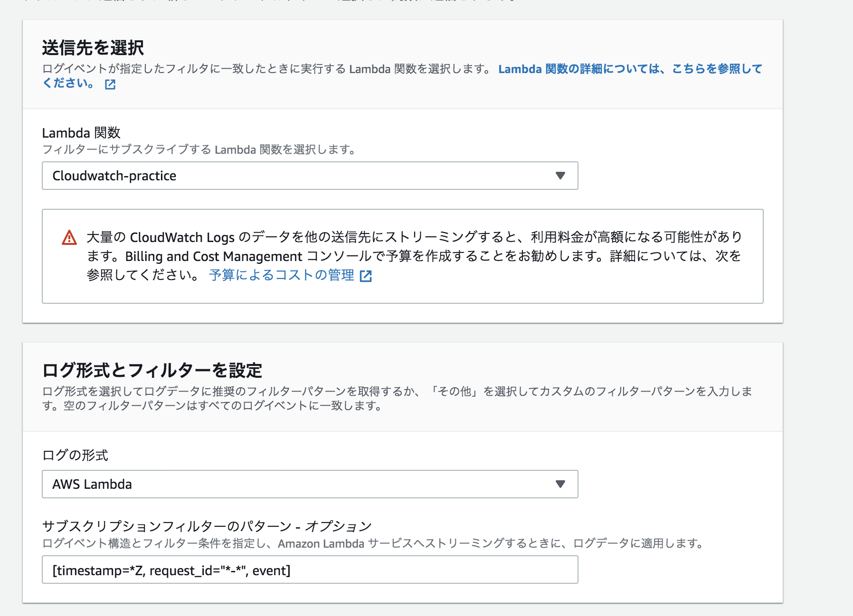Select Cloudwatch-practice as the Lambda function

click(309, 176)
